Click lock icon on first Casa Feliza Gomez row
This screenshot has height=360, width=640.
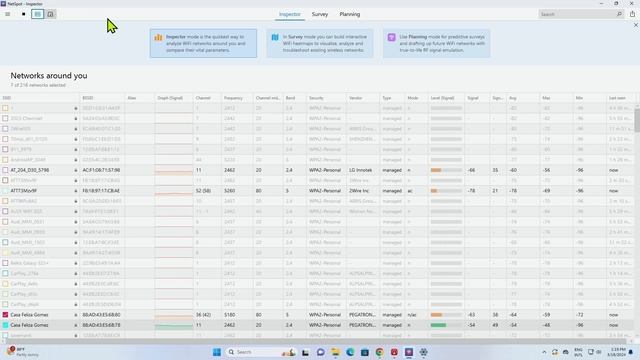coord(76,315)
